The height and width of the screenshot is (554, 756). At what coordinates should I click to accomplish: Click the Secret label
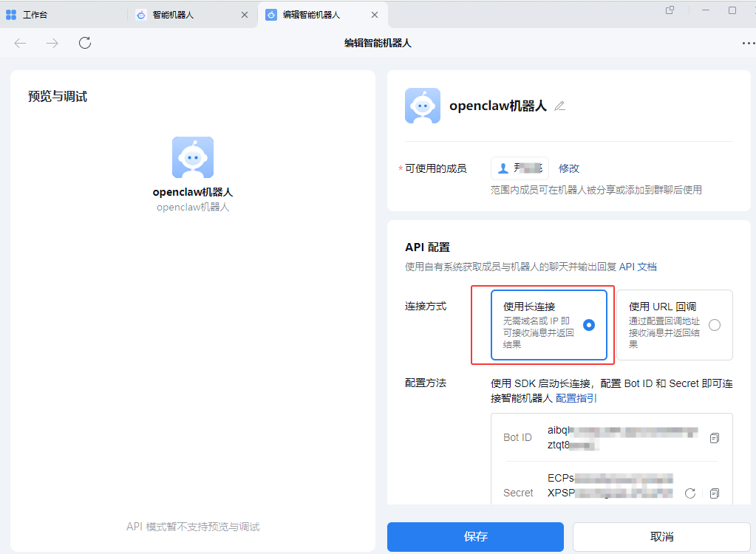[518, 493]
